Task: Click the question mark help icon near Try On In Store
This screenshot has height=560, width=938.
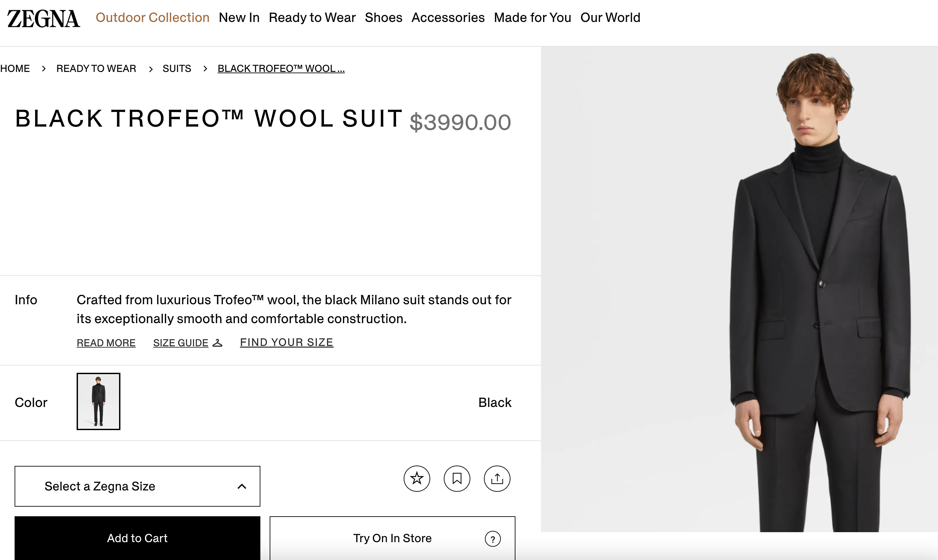Action: click(x=493, y=539)
